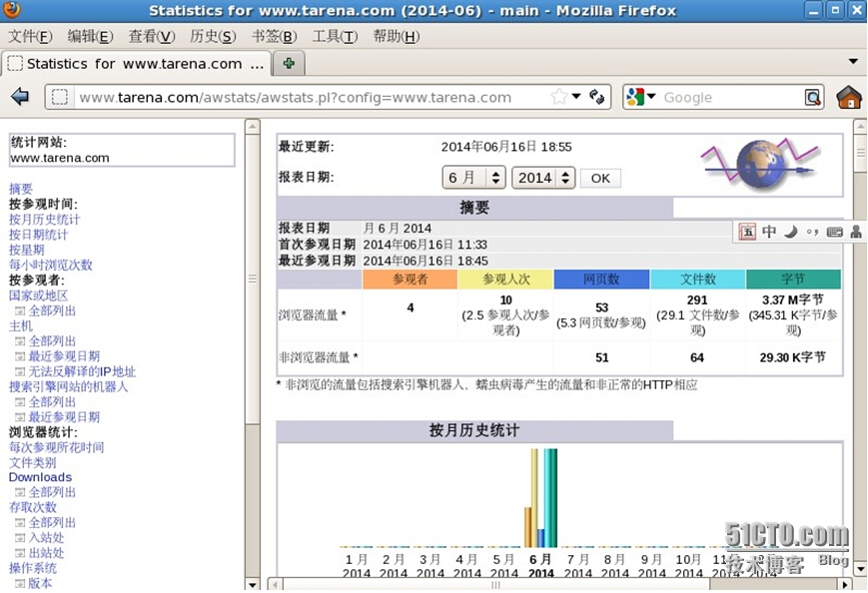Click the OK button for report date

point(600,178)
